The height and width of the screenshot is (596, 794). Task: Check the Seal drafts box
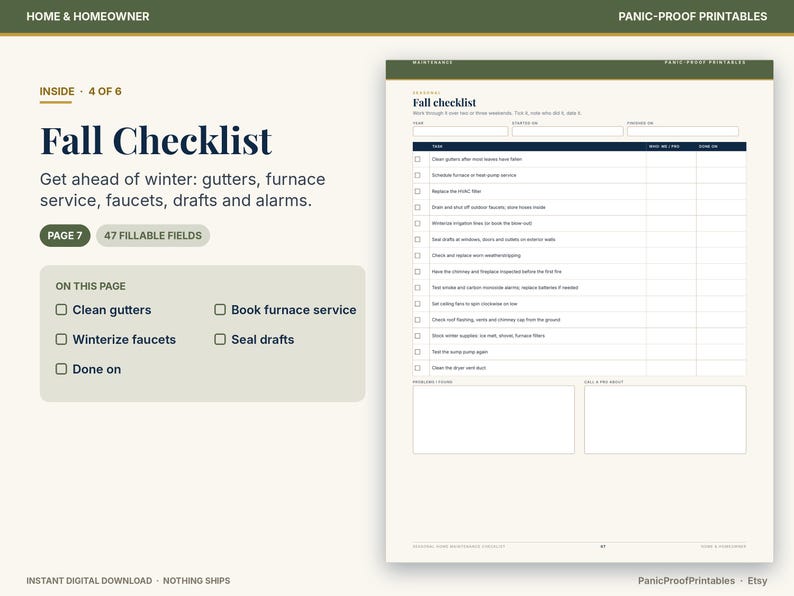click(220, 339)
